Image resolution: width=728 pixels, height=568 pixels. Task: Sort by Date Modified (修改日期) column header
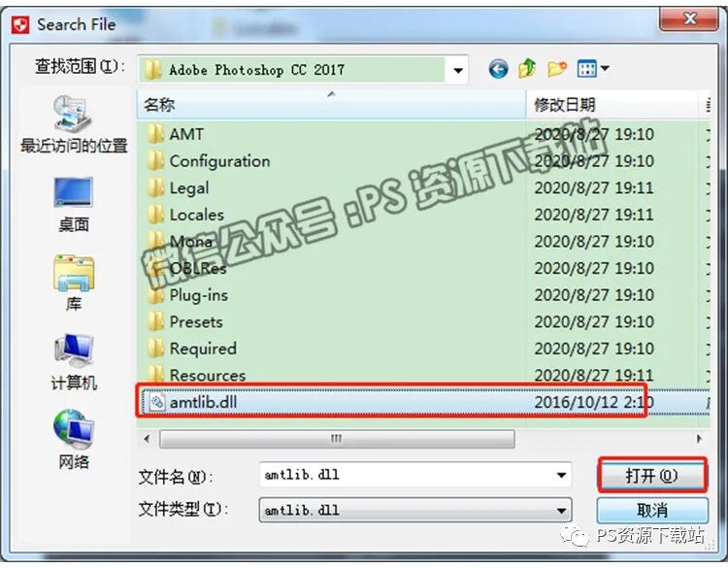click(612, 105)
